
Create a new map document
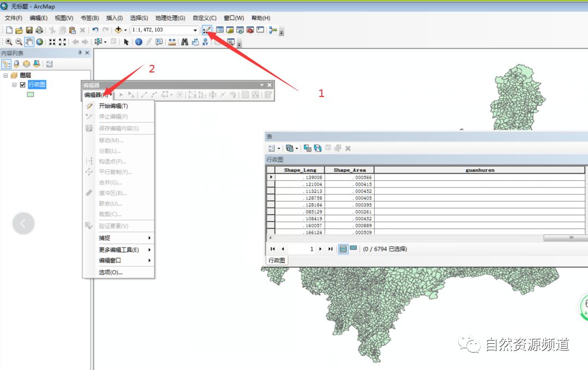(9, 30)
